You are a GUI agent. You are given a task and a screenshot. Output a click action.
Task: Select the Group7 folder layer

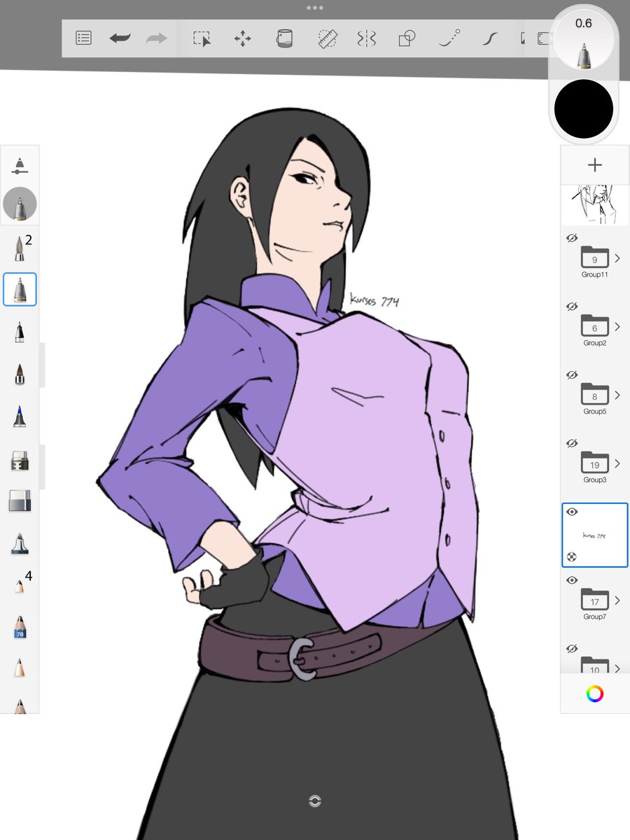595,601
